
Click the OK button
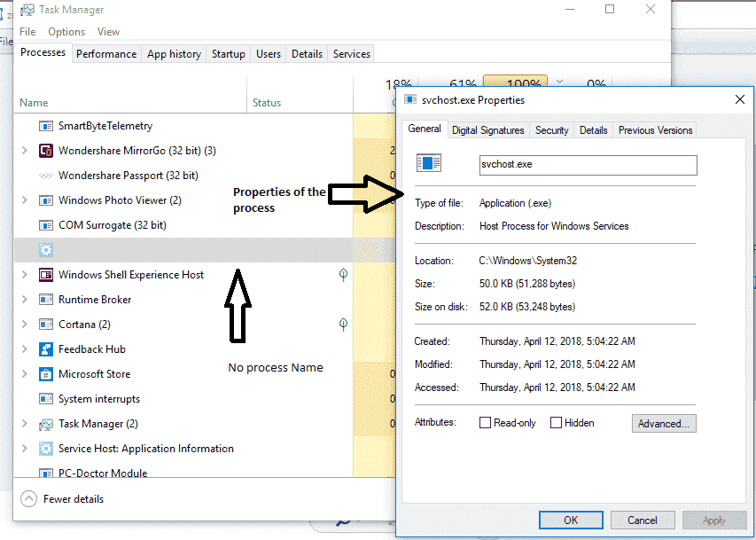(571, 520)
